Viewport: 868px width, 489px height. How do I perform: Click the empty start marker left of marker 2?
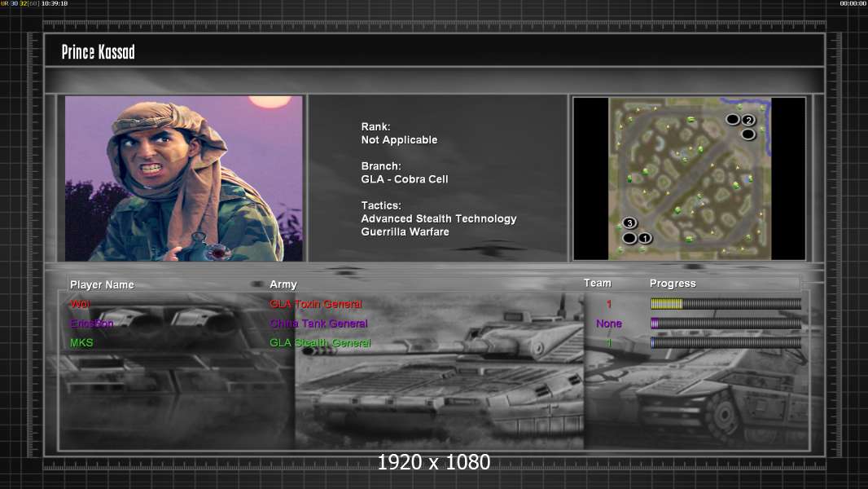pos(732,120)
